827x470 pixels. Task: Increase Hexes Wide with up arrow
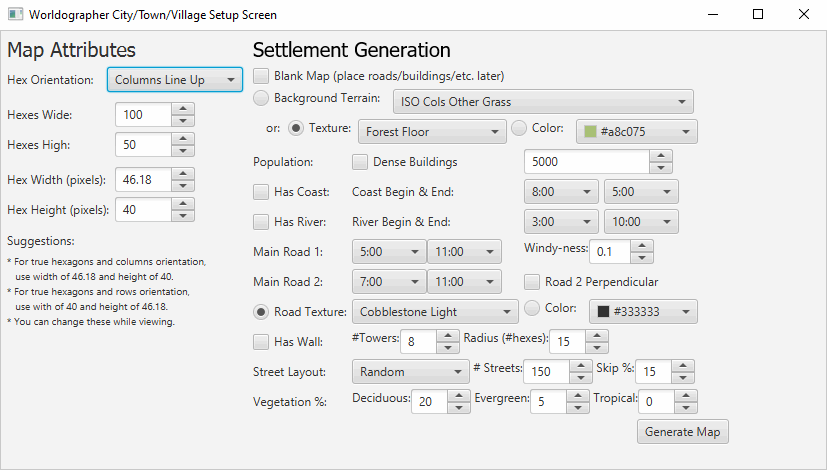pos(183,109)
